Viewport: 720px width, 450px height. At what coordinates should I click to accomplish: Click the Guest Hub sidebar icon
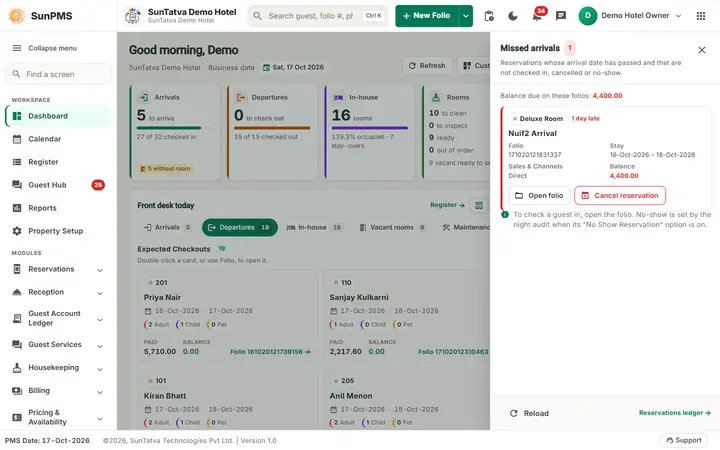click(x=17, y=185)
